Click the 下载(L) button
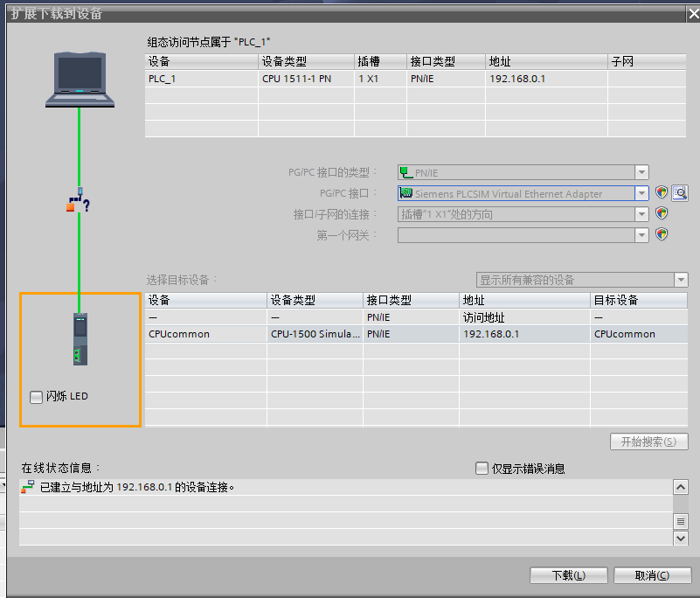This screenshot has height=598, width=700. pos(568,575)
